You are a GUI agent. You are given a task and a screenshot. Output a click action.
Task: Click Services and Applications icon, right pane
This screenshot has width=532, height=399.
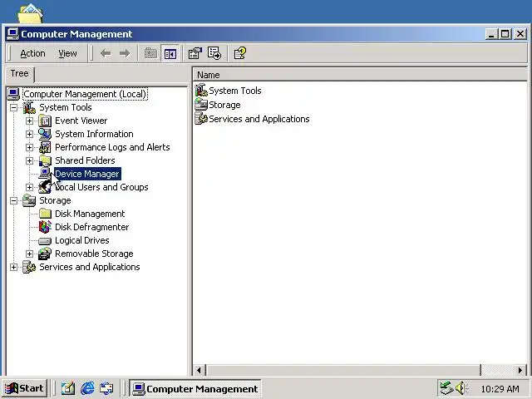coord(201,119)
